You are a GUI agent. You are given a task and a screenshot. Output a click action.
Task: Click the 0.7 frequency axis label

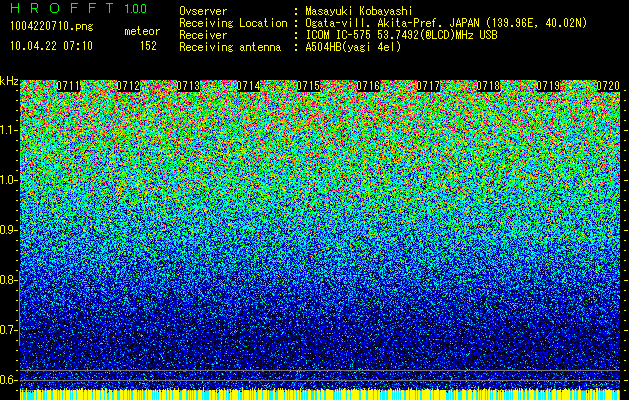7,330
